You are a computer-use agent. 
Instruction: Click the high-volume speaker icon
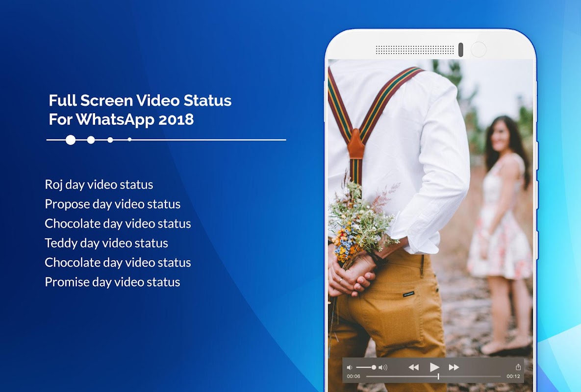point(383,367)
